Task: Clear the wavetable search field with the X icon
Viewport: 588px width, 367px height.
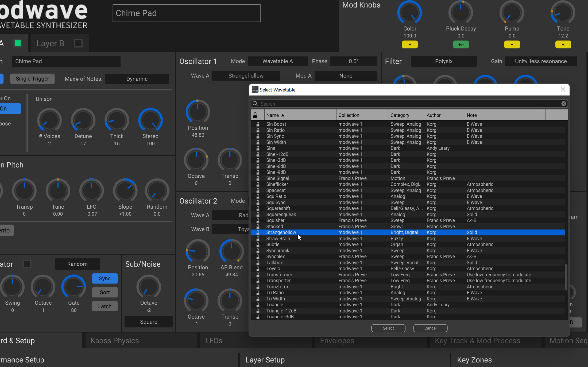Action: tap(564, 104)
